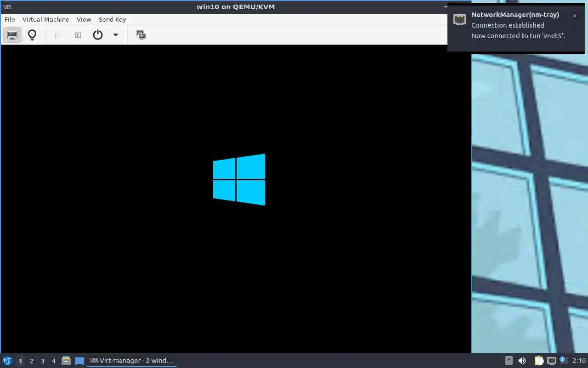This screenshot has height=368, width=588.
Task: Switch to virtual desktop 1
Action: click(20, 361)
